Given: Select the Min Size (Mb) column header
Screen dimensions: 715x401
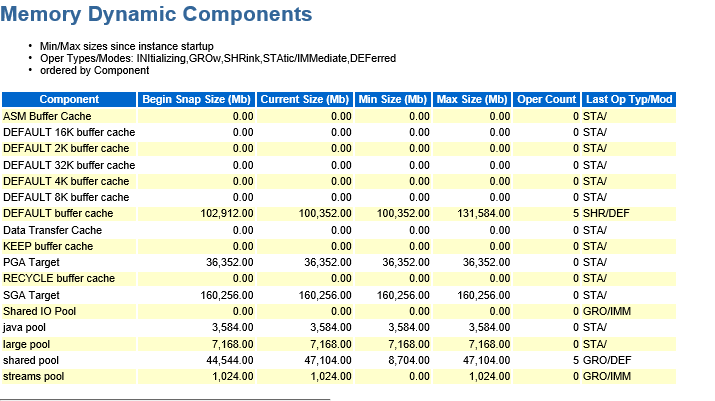Looking at the screenshot, I should point(393,100).
